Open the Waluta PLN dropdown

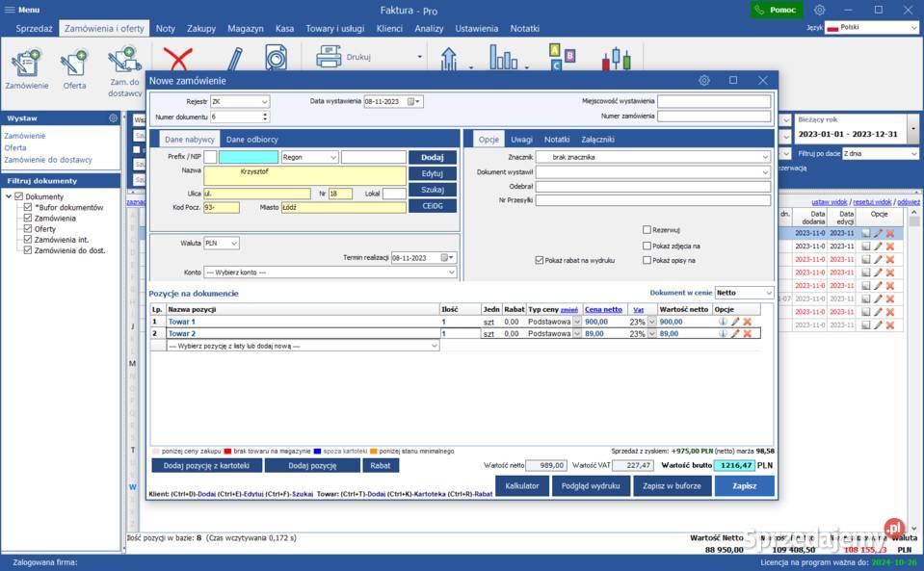click(234, 244)
